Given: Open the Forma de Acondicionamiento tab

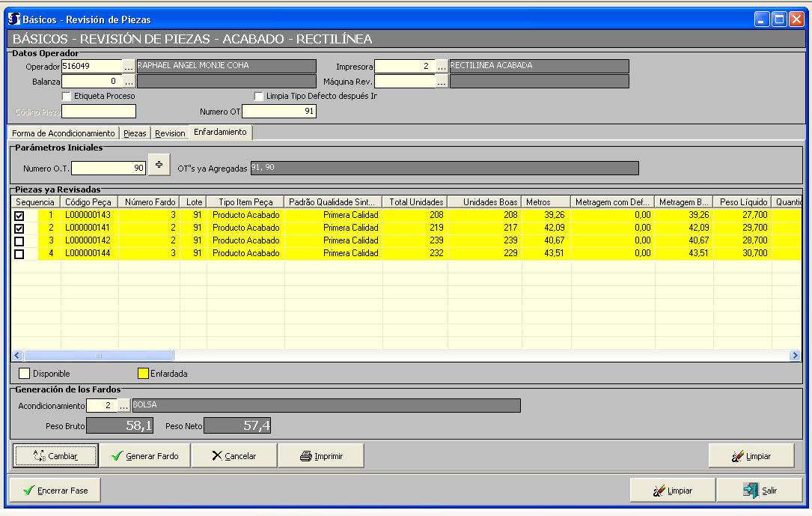Looking at the screenshot, I should tap(64, 133).
